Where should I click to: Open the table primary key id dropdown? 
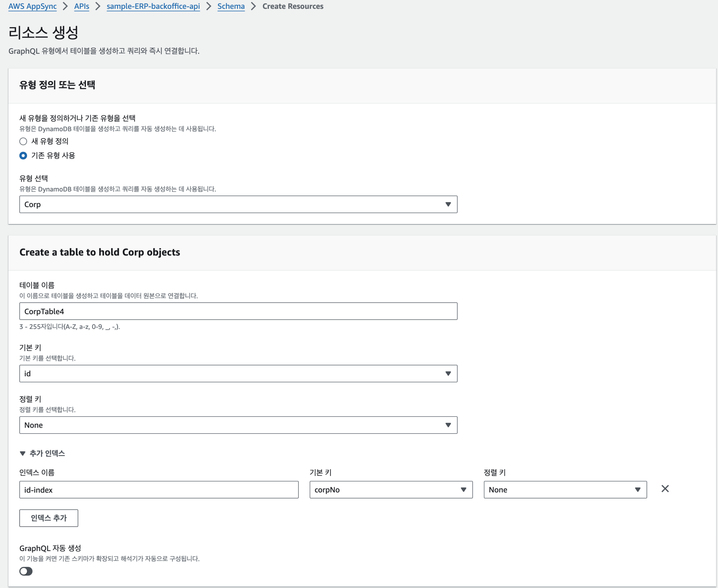pos(238,374)
